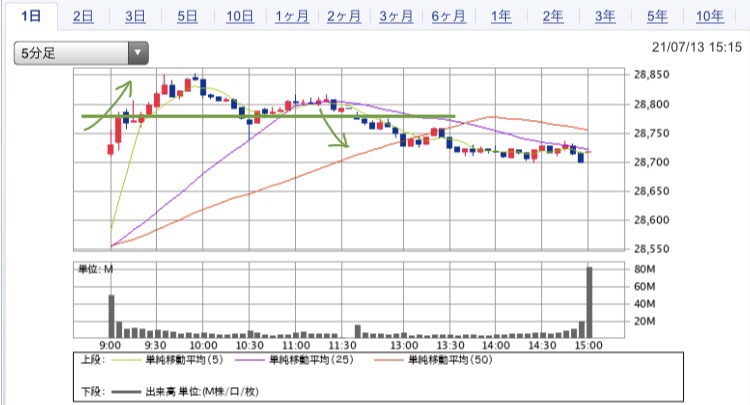Select the 5年 period
Viewport: 750px width, 405px height.
tap(657, 16)
